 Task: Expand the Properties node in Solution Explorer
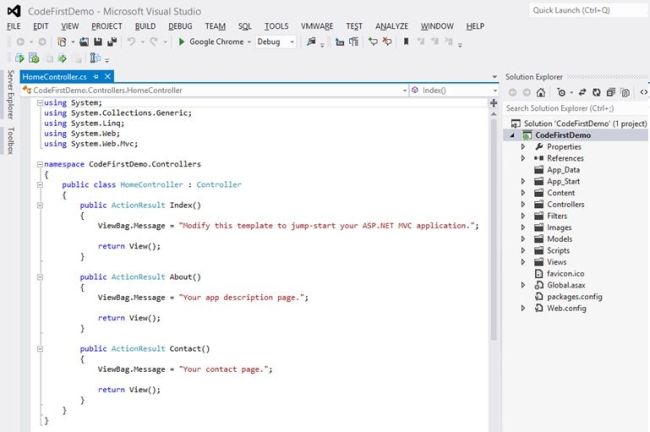point(523,147)
